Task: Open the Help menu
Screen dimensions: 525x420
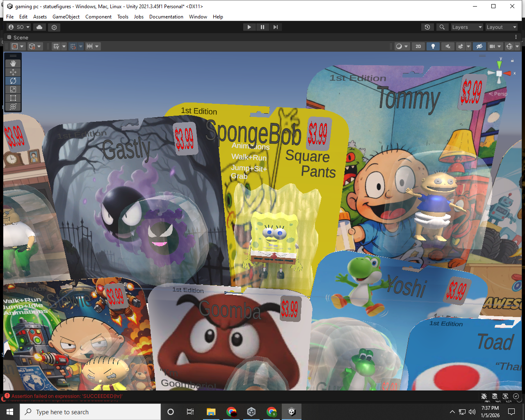Action: tap(218, 17)
